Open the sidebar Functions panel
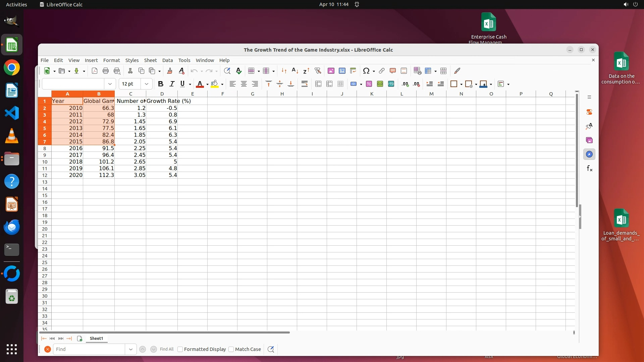 pyautogui.click(x=589, y=169)
